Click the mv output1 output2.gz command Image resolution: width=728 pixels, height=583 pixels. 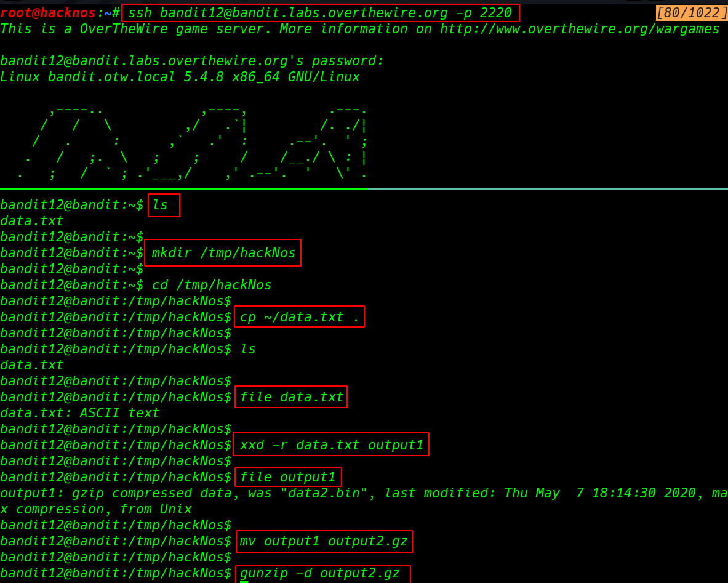click(324, 542)
